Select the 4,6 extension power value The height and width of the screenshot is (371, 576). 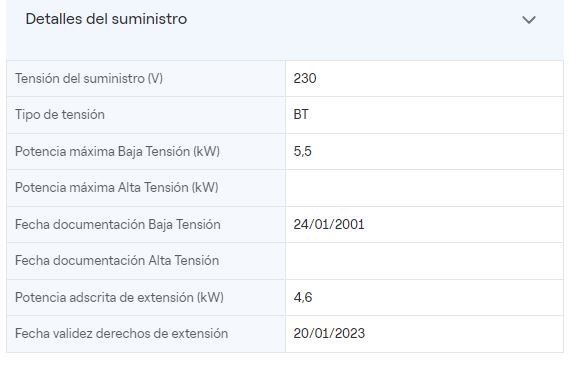point(303,297)
